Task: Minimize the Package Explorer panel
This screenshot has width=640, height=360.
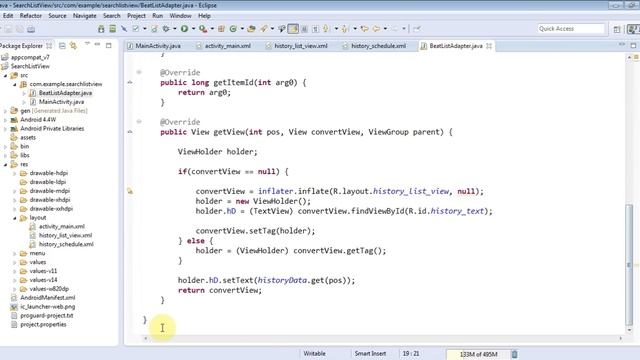Action: point(97,44)
